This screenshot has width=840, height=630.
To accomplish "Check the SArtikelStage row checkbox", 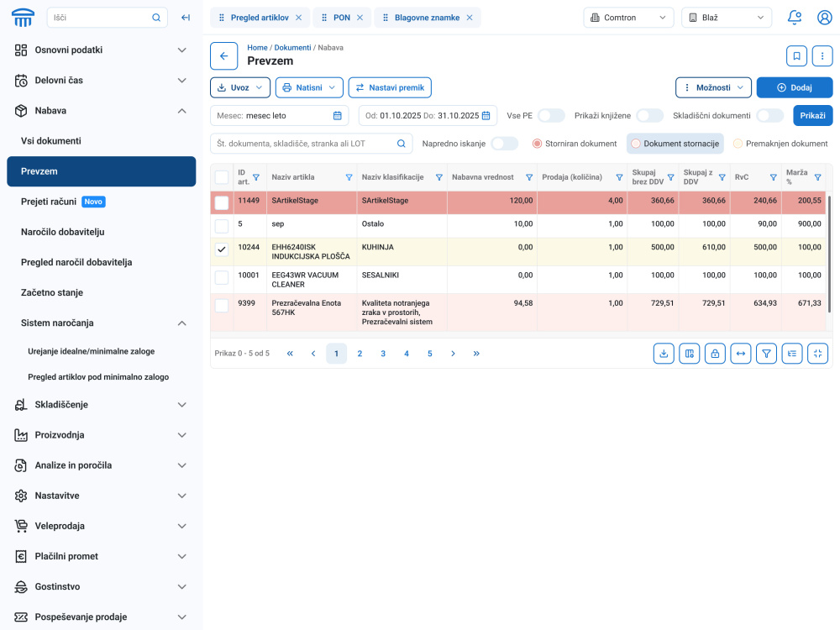I will click(x=221, y=202).
